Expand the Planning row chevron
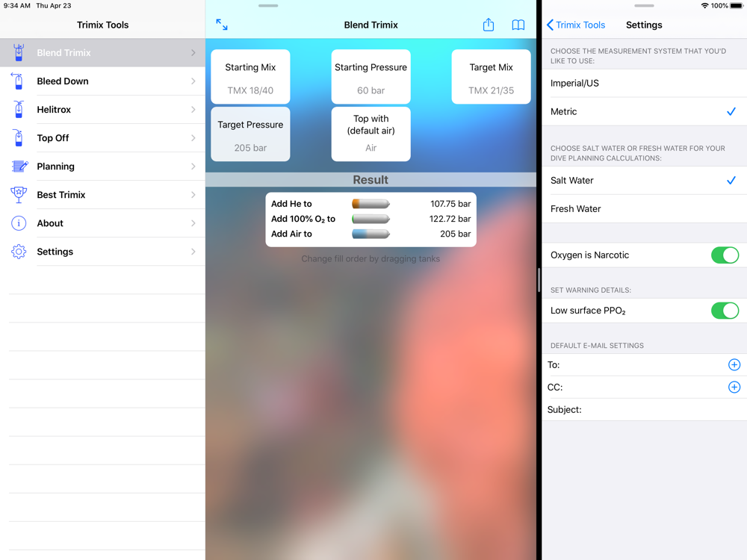This screenshot has width=747, height=560. point(193,167)
